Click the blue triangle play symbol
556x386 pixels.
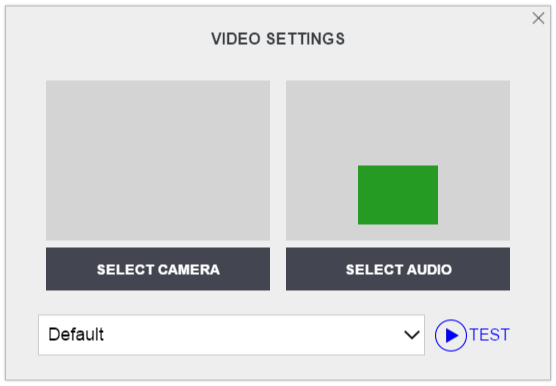click(451, 335)
